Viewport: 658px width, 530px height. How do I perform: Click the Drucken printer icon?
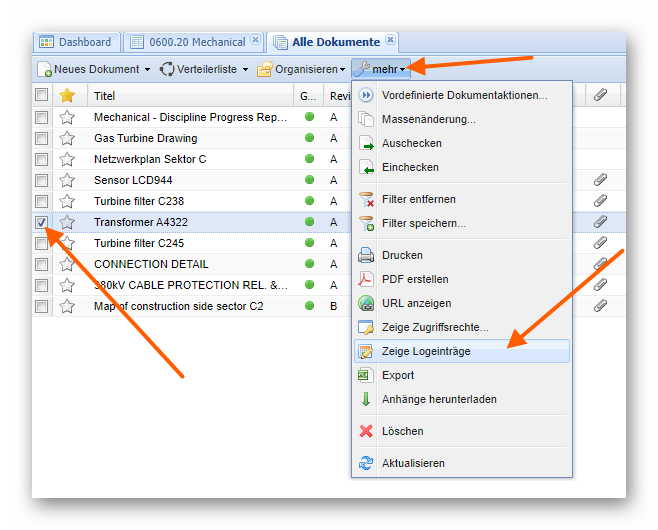click(x=366, y=255)
